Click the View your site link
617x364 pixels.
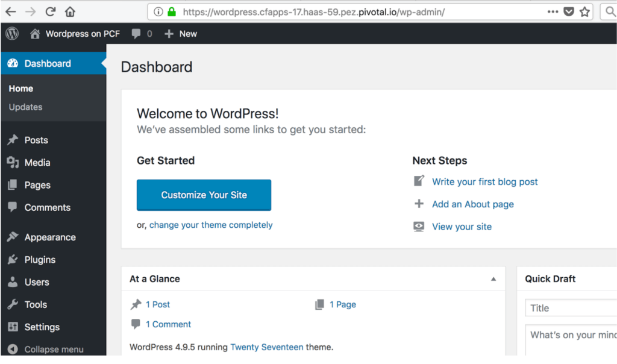[x=462, y=227]
